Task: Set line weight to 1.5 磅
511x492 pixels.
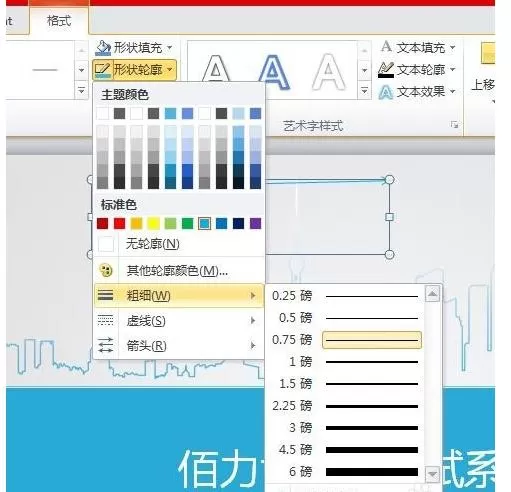Action: point(345,384)
